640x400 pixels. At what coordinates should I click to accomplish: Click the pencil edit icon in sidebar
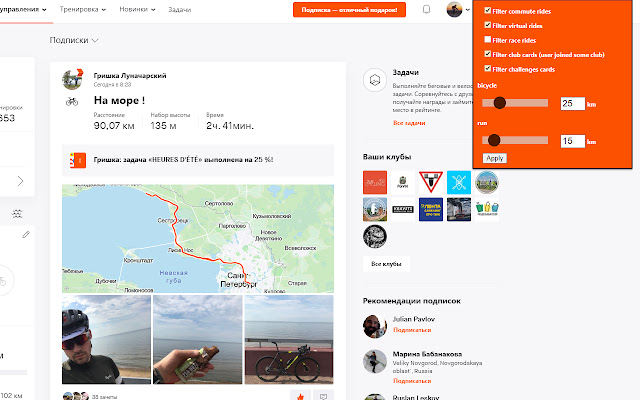(26, 235)
